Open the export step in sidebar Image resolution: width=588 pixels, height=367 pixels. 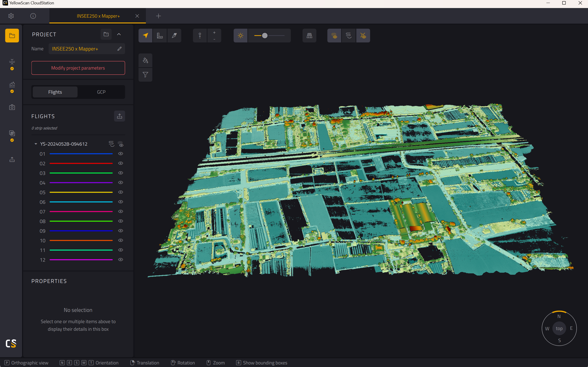[x=12, y=159]
